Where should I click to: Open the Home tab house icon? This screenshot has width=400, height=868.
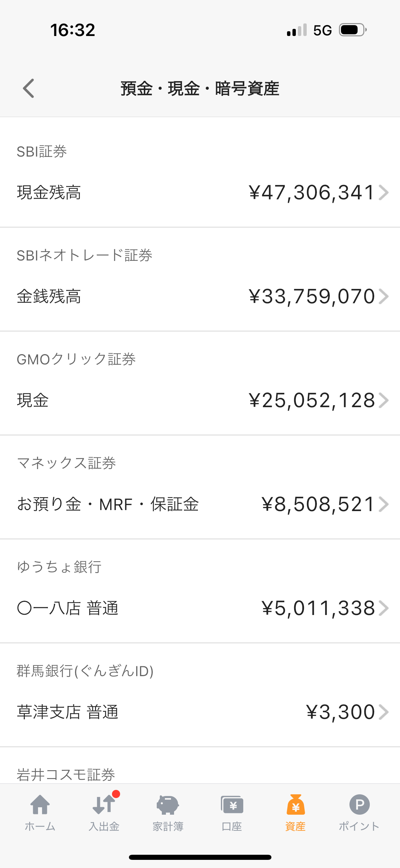pos(40,805)
